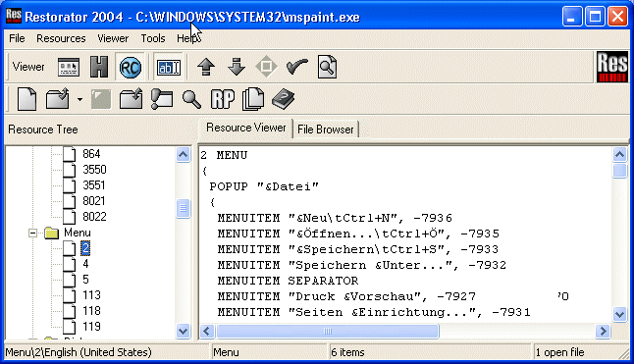Click the horizontal scrollbar thumb
Image resolution: width=634 pixels, height=364 pixels.
(328, 332)
